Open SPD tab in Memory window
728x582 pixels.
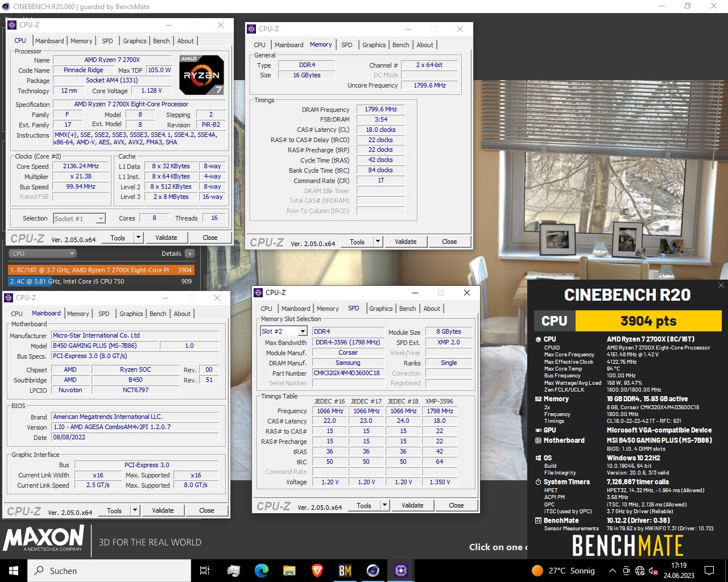coord(347,45)
